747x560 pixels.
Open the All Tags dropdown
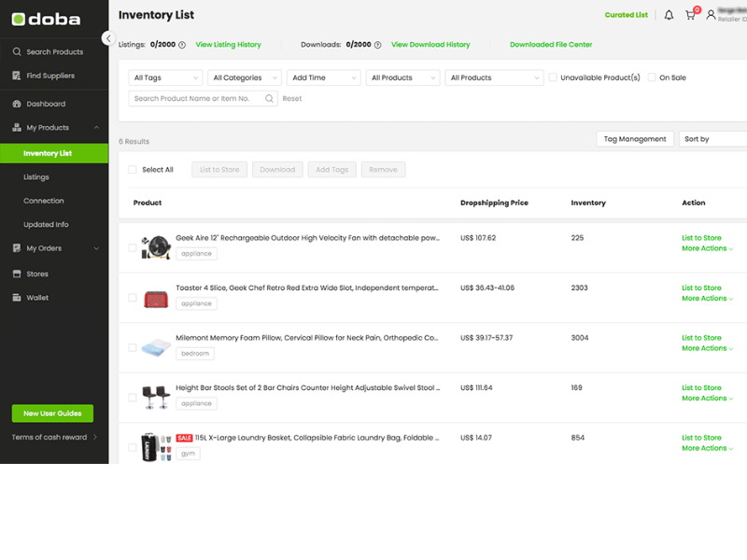click(165, 77)
